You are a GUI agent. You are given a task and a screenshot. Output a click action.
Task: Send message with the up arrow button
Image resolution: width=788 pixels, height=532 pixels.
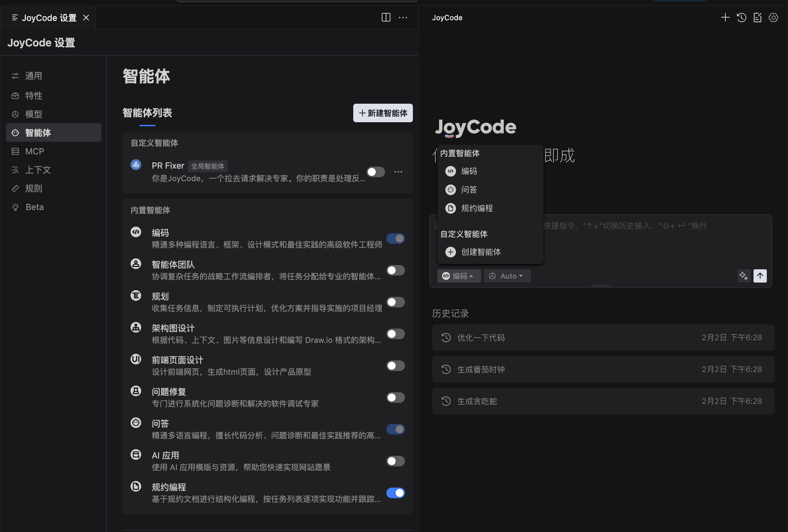pyautogui.click(x=760, y=276)
